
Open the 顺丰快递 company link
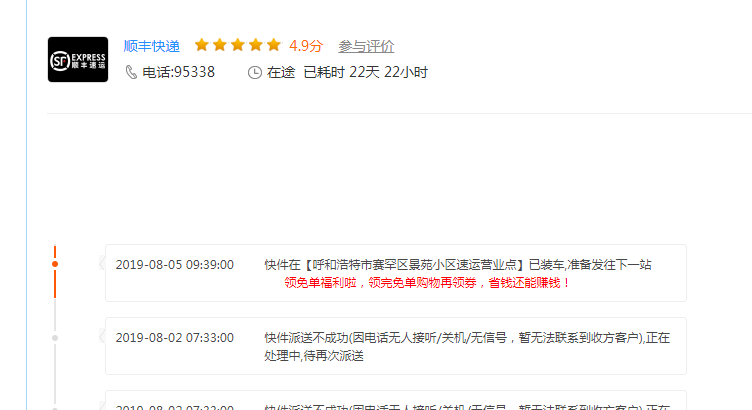tap(152, 46)
